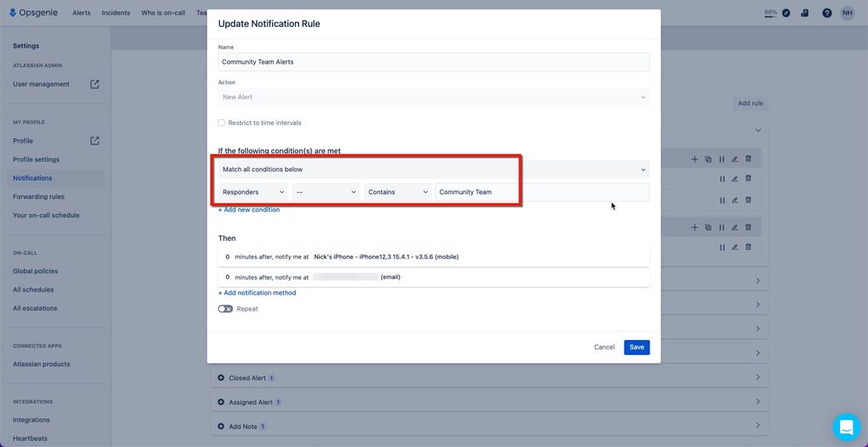
Task: Open the Contains operator dropdown
Action: point(397,192)
